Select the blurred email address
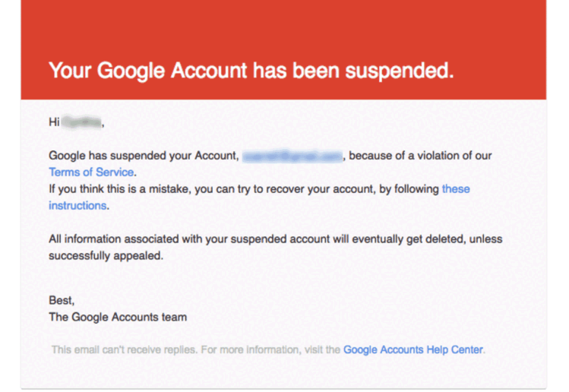This screenshot has height=392, width=569. click(292, 156)
